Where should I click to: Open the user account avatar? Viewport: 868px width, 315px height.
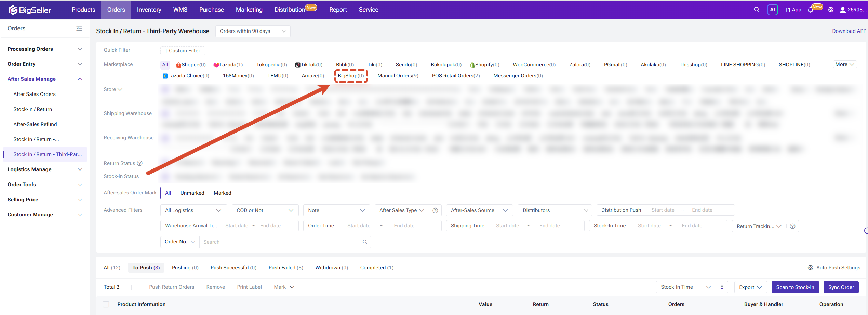(843, 10)
